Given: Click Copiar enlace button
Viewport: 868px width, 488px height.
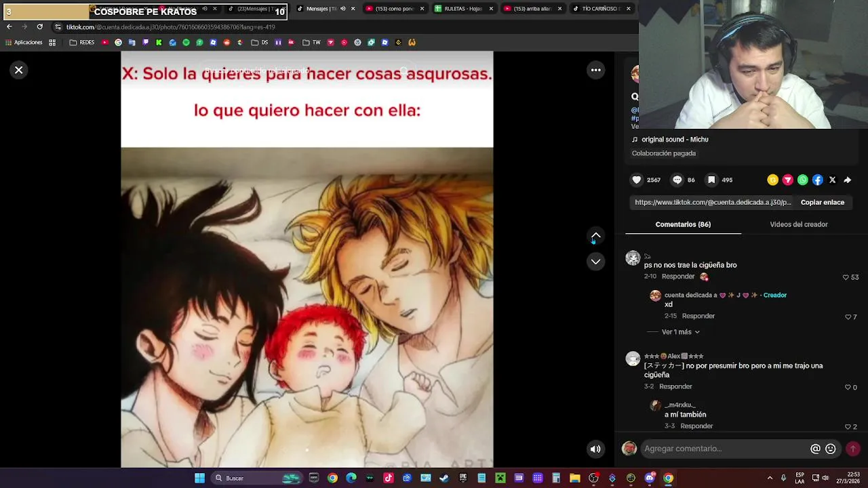Looking at the screenshot, I should (823, 202).
